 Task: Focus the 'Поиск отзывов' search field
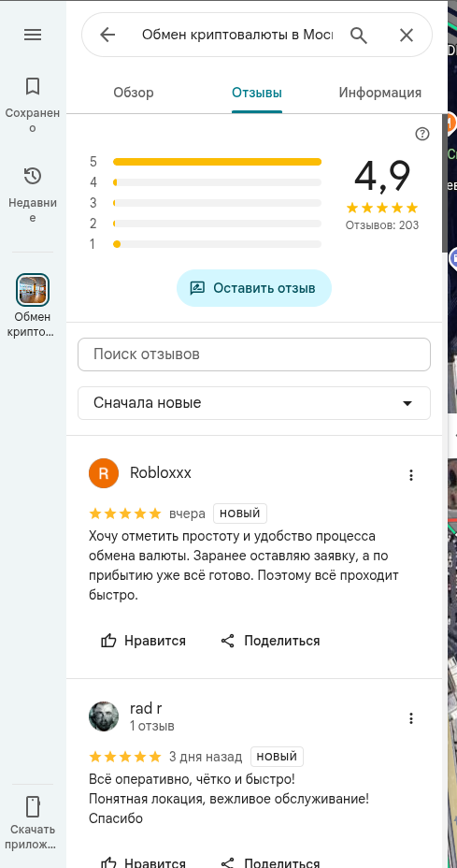254,354
